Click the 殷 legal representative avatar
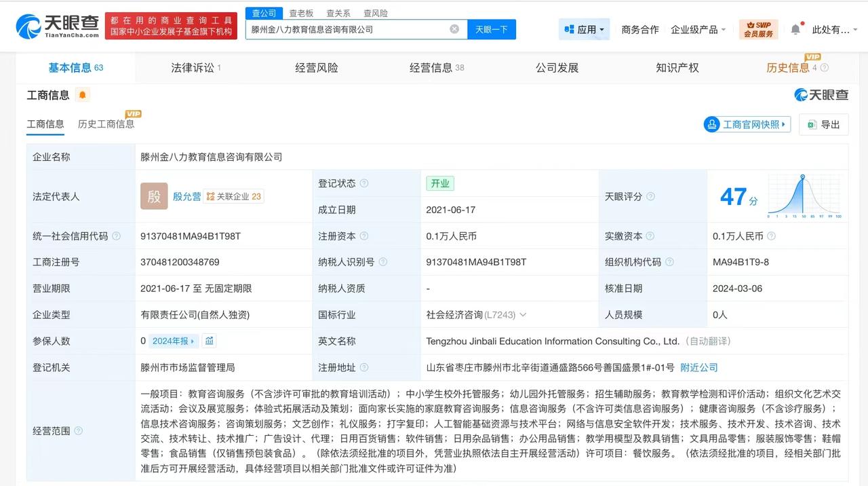Image resolution: width=868 pixels, height=486 pixels. point(154,196)
